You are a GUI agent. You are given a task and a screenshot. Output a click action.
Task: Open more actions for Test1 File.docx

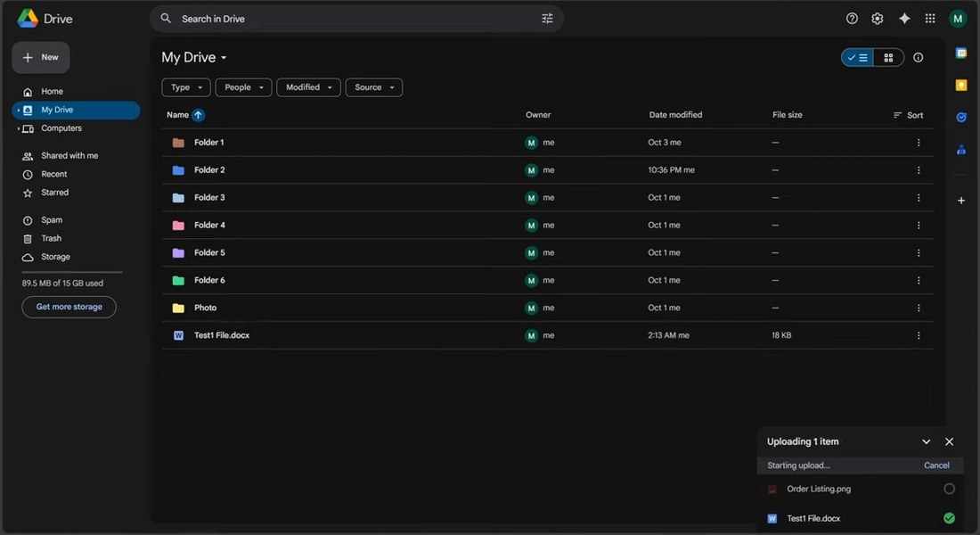tap(919, 335)
